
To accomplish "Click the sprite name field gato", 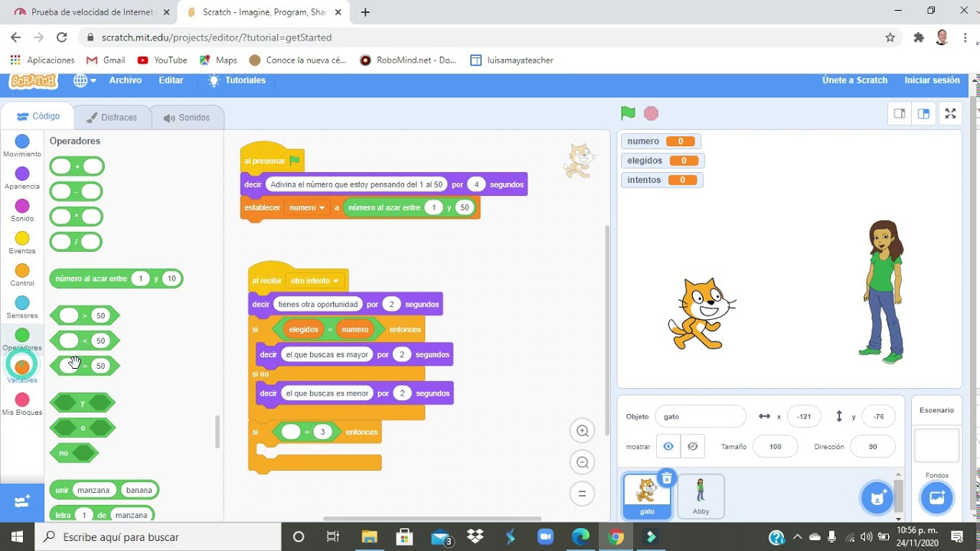I will click(x=700, y=416).
